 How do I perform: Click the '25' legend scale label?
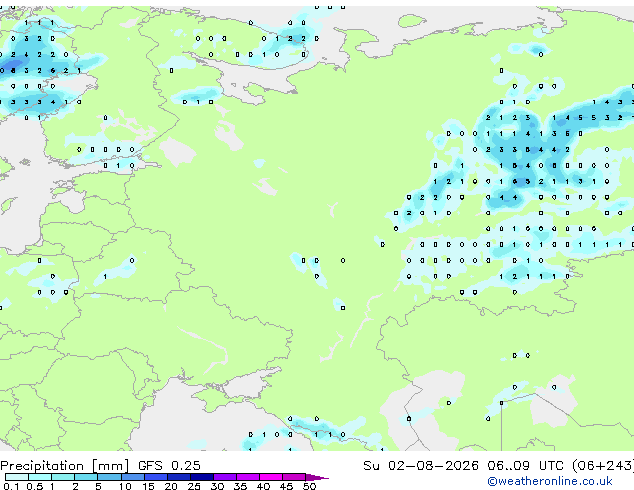pos(194,486)
